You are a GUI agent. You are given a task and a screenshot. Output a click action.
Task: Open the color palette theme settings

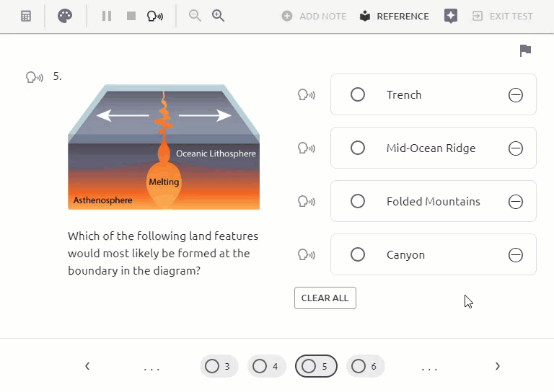(x=65, y=16)
